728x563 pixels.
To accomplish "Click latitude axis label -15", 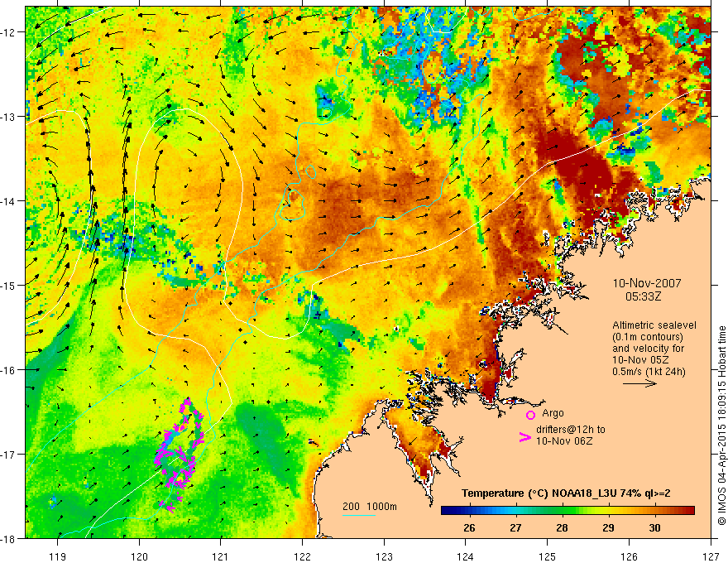I will [x=9, y=285].
